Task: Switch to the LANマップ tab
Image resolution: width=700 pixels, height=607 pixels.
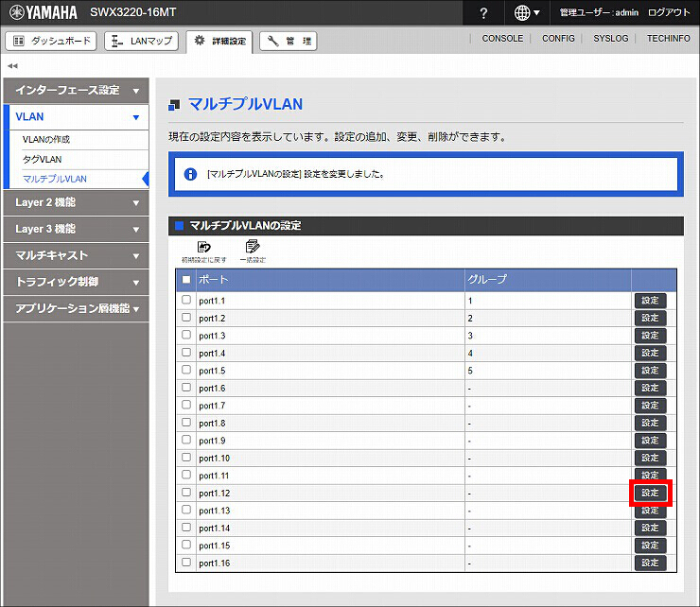Action: tap(142, 41)
